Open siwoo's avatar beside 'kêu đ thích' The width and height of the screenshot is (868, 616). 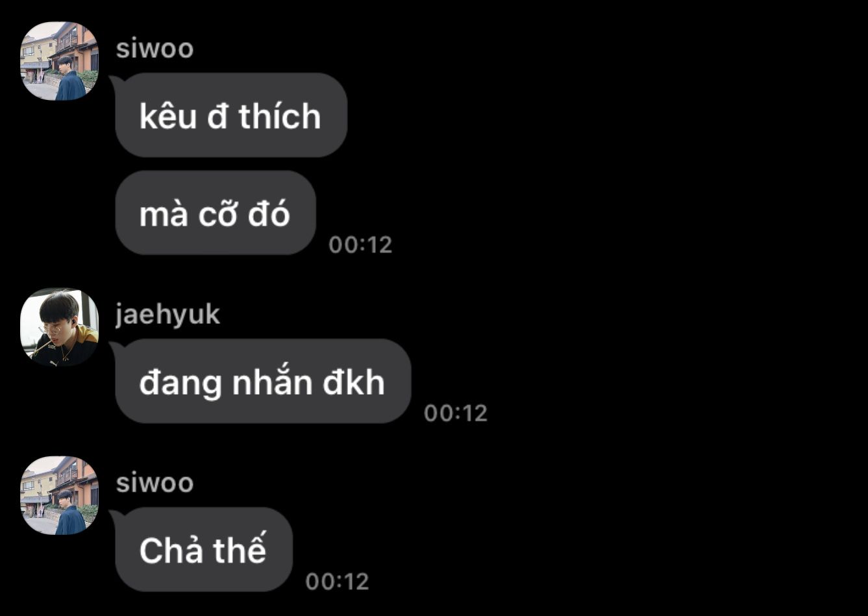pos(59,61)
